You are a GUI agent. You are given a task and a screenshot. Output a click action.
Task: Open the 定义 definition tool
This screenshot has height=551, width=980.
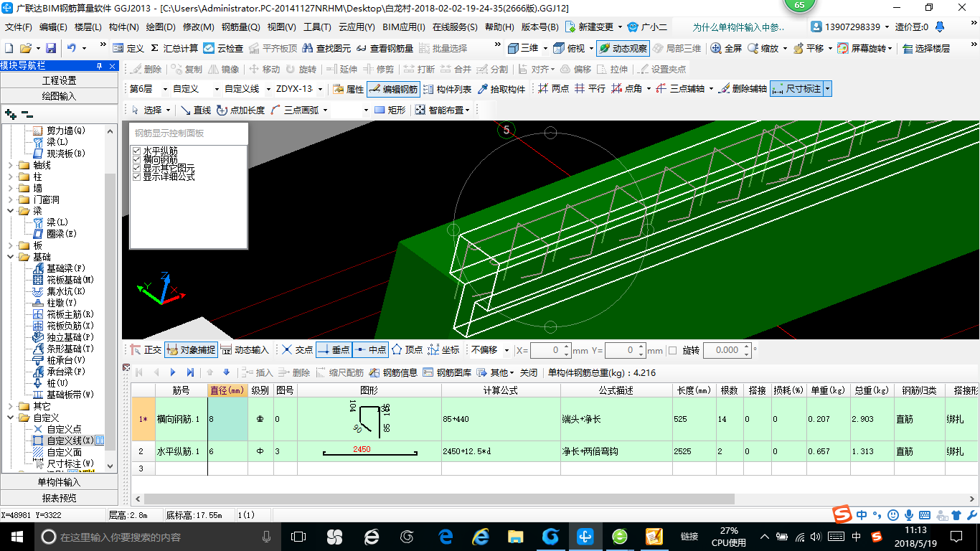point(128,48)
